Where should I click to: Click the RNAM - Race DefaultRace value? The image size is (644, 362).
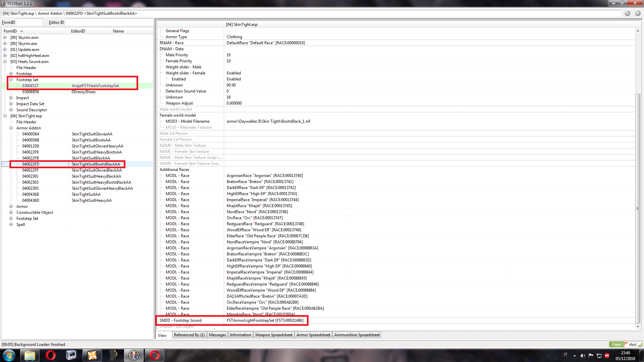266,43
